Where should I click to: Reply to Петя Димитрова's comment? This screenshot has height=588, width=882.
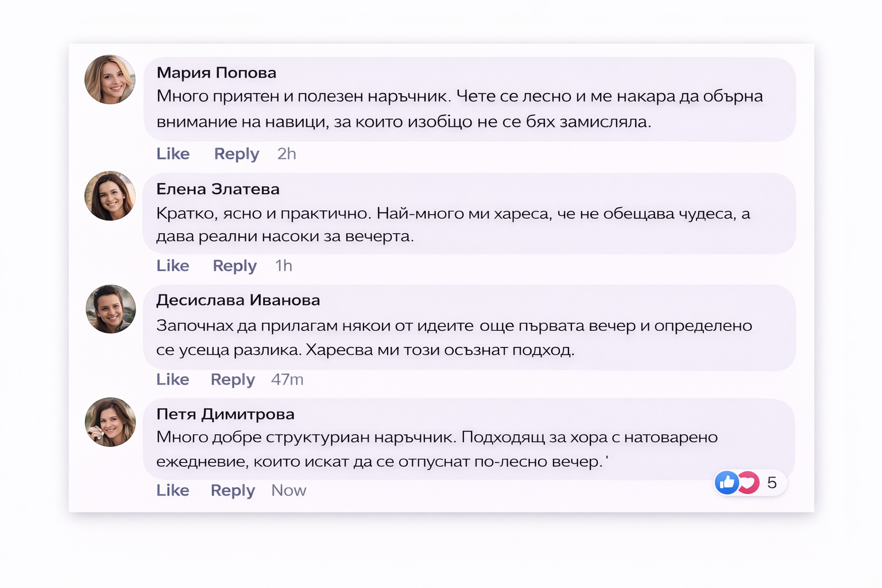coord(232,490)
